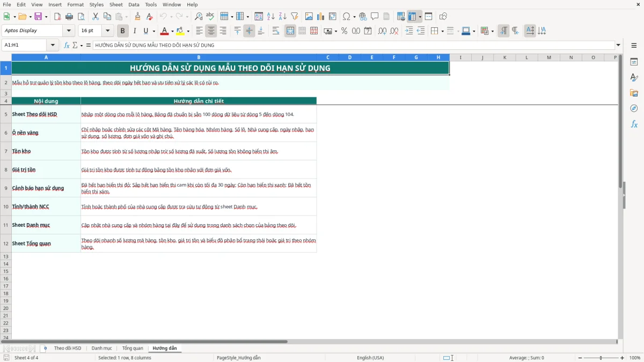Expand the formula bar

click(x=618, y=46)
